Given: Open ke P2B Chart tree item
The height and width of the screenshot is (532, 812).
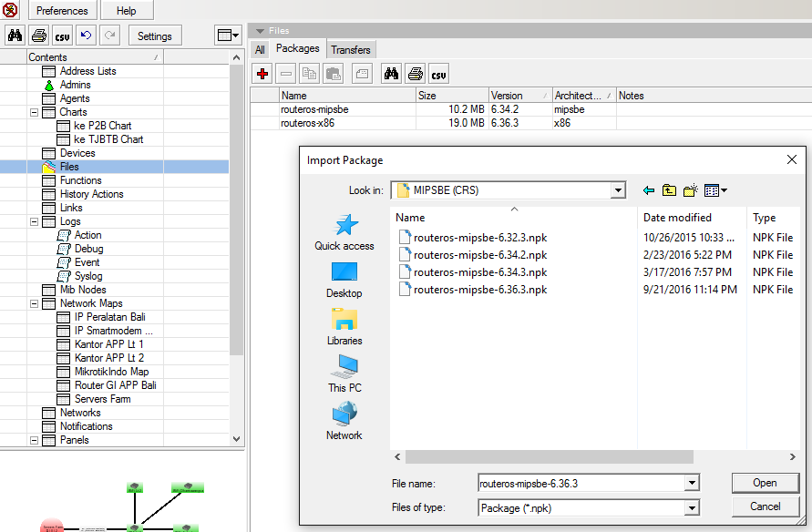Looking at the screenshot, I should pos(103,126).
